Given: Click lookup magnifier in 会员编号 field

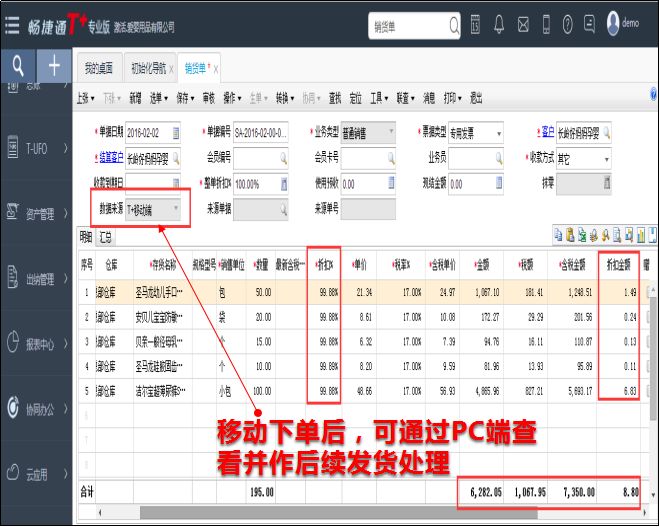Looking at the screenshot, I should (284, 158).
